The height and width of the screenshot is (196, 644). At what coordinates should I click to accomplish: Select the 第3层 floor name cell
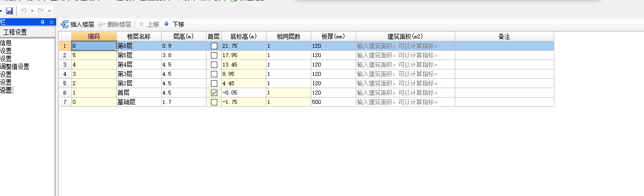(139, 74)
